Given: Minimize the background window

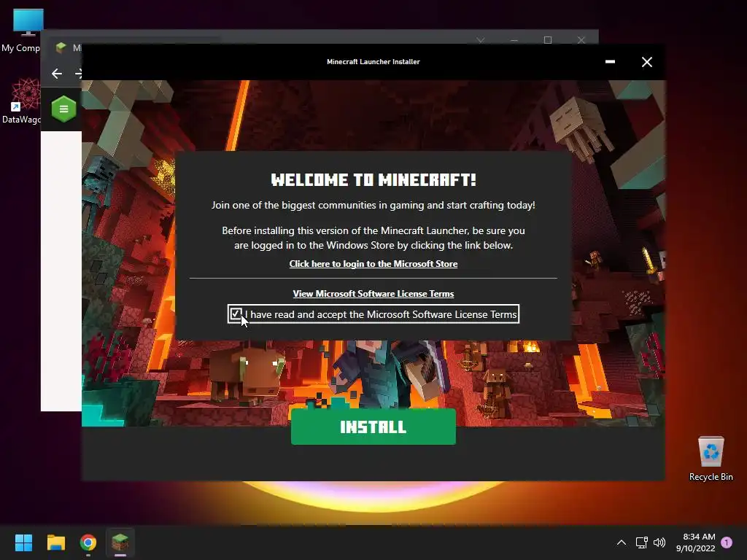Looking at the screenshot, I should click(514, 40).
